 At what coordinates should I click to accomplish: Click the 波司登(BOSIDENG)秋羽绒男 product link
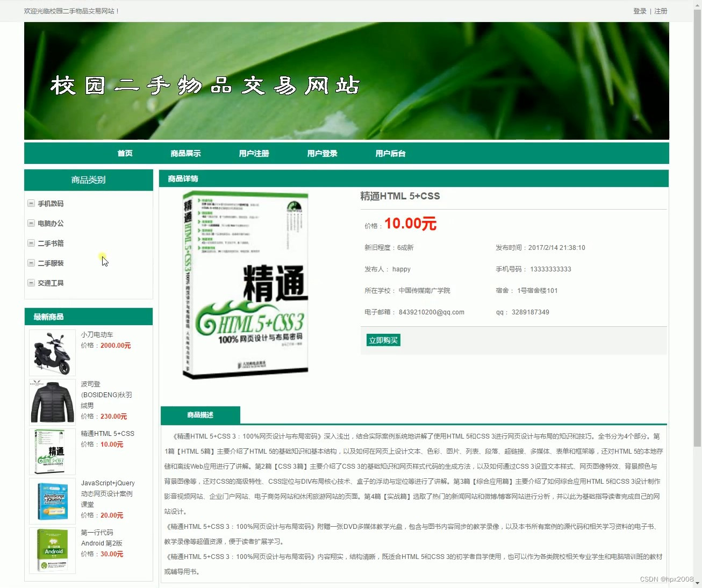click(x=106, y=395)
